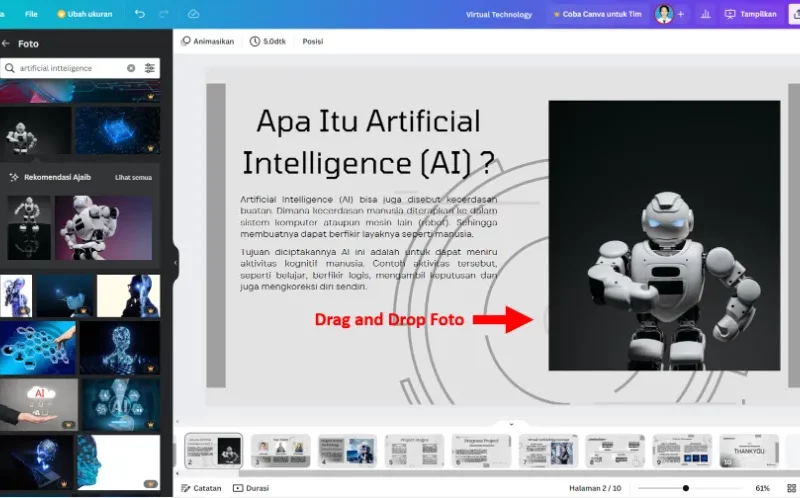Click the Halaman 2 / 10 page indicator
Viewport: 800px width, 498px height.
(x=595, y=488)
